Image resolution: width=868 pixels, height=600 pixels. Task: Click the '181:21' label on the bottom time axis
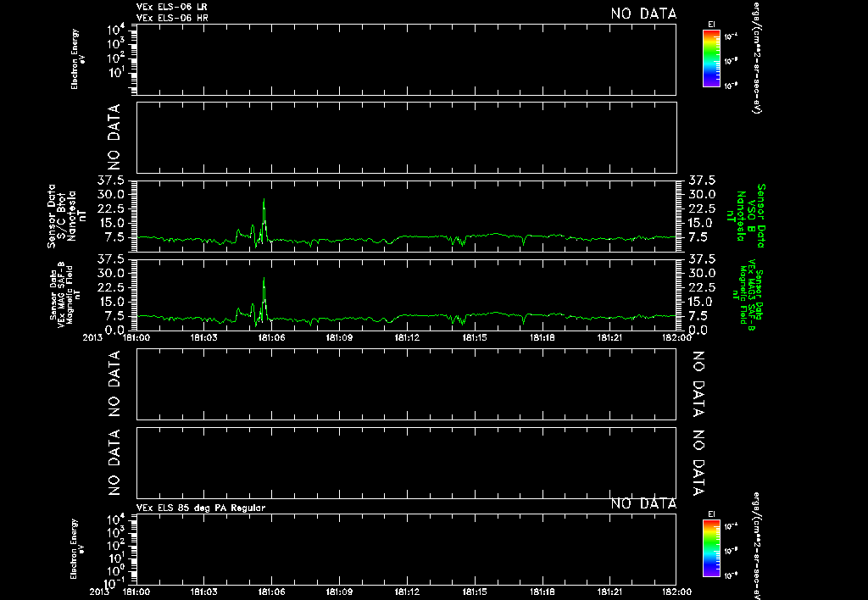pos(609,592)
